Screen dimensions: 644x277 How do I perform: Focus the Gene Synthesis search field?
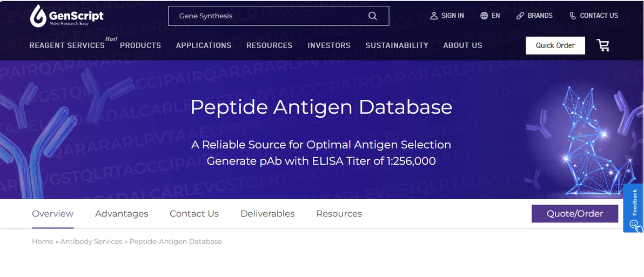[x=267, y=16]
